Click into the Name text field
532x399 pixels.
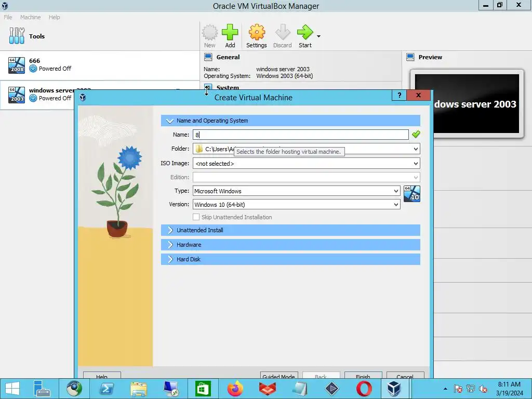(301, 135)
